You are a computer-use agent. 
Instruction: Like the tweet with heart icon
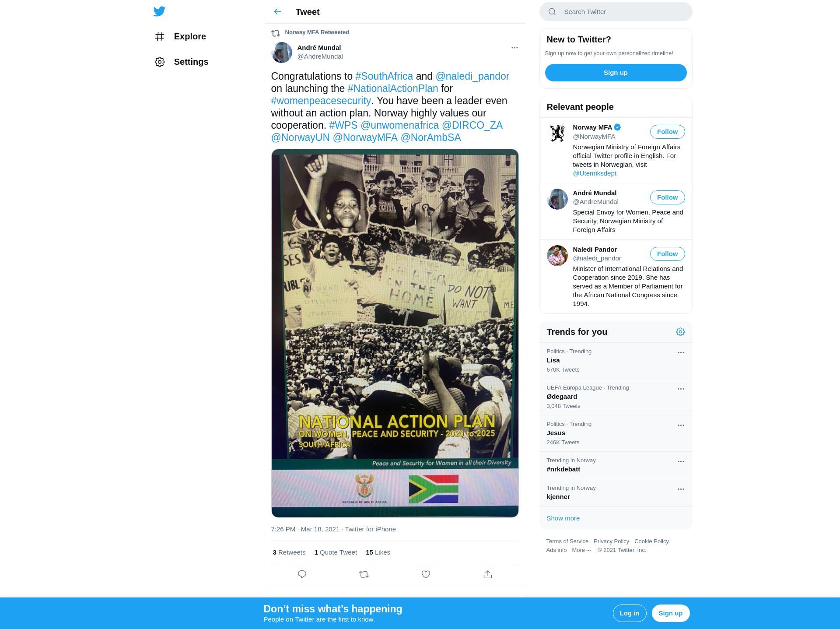pyautogui.click(x=426, y=574)
